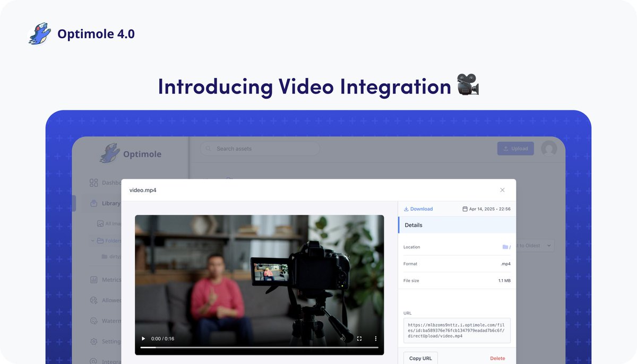Click the Optimole 4.0 mascot logo

pyautogui.click(x=39, y=33)
